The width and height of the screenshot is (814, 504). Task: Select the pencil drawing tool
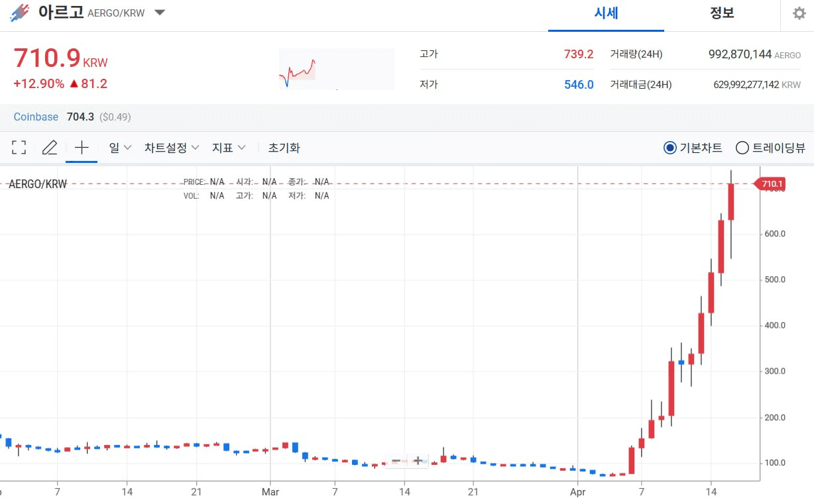coord(50,148)
